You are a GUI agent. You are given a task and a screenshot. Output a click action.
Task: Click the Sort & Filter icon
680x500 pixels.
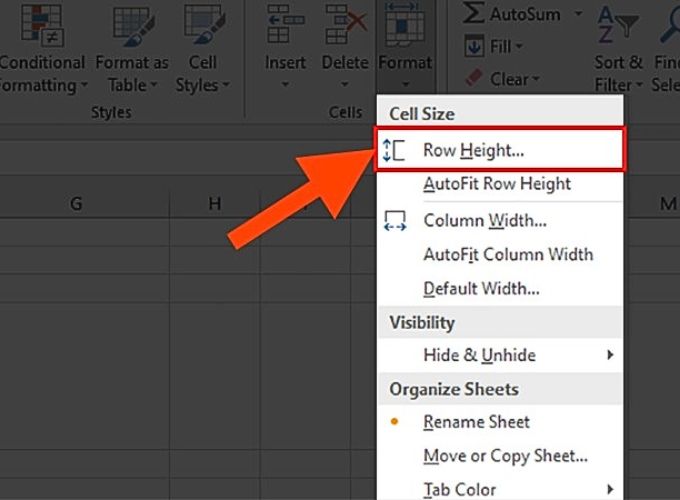click(x=617, y=24)
